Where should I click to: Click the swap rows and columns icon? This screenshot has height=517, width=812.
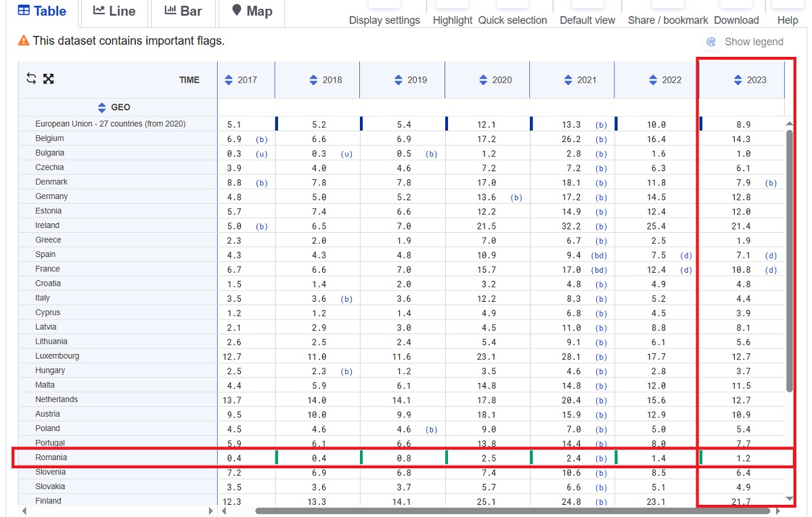coord(31,78)
